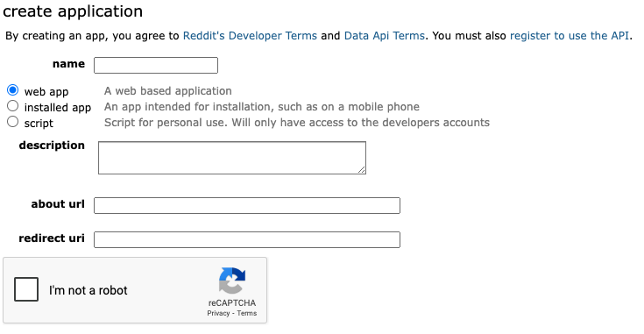Click the web app label text
Viewport: 644px width, 334px height.
coord(46,92)
